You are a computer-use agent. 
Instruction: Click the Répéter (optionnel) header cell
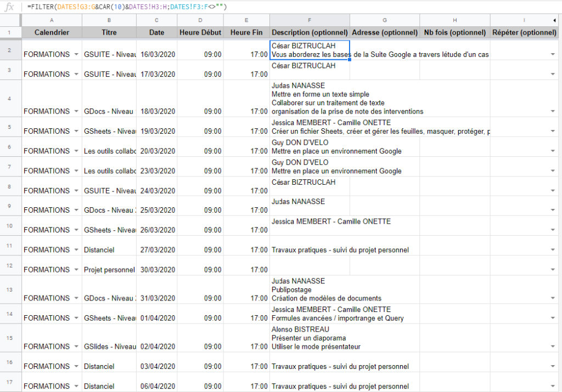click(524, 32)
